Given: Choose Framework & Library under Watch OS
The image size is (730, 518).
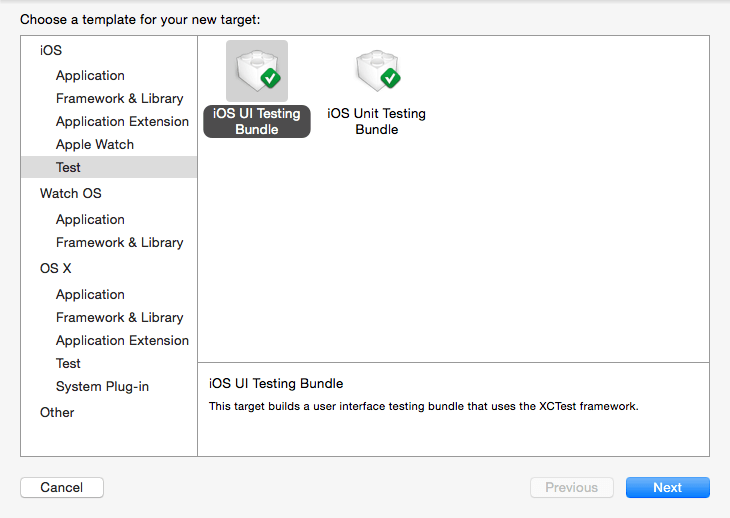Looking at the screenshot, I should coord(120,242).
